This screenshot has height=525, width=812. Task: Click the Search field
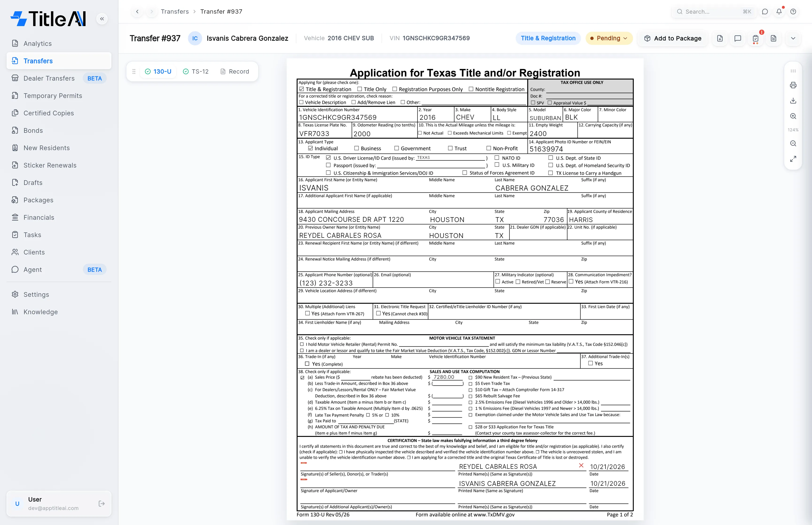[x=714, y=12]
